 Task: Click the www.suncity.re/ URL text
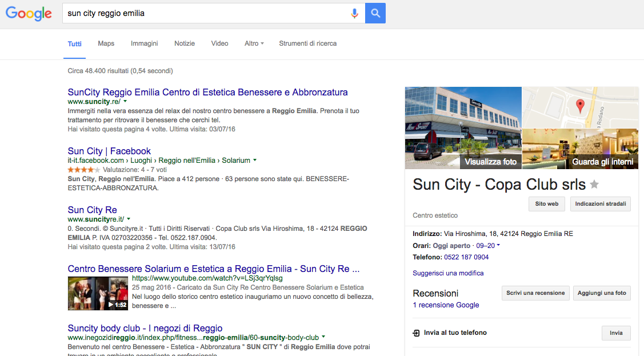click(x=94, y=101)
